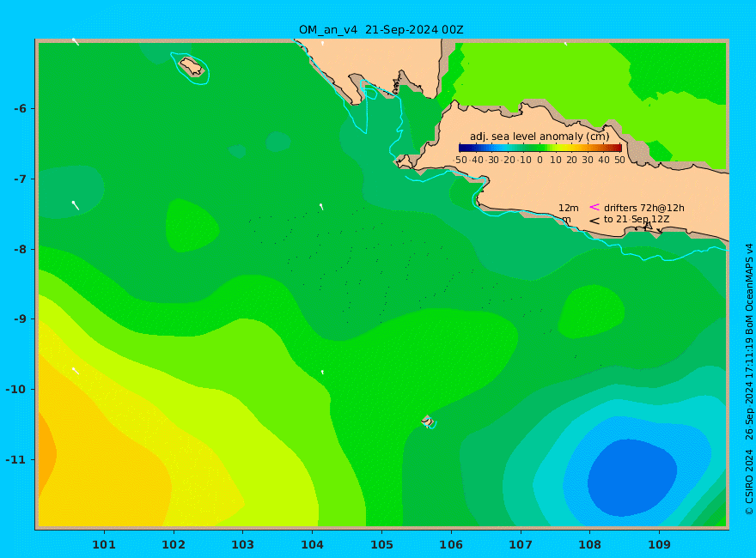
Task: Click longitude label 104 on the x-axis
Action: pyautogui.click(x=312, y=544)
